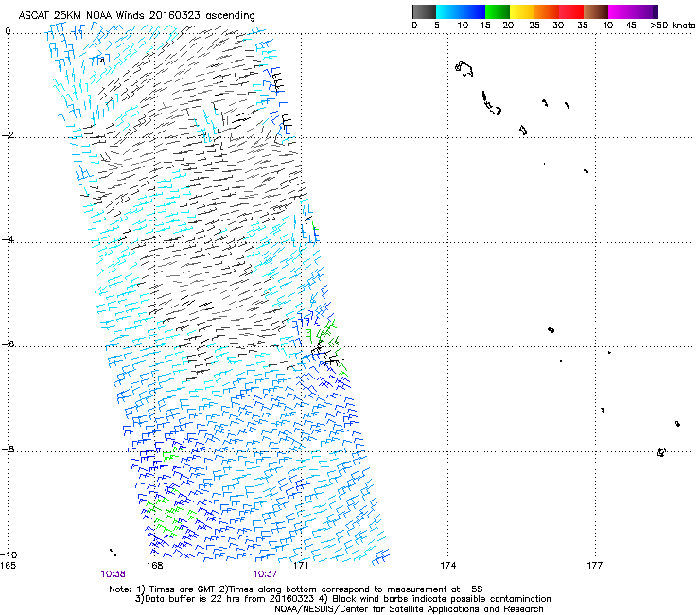Click the 168 longitude label

coord(154,566)
